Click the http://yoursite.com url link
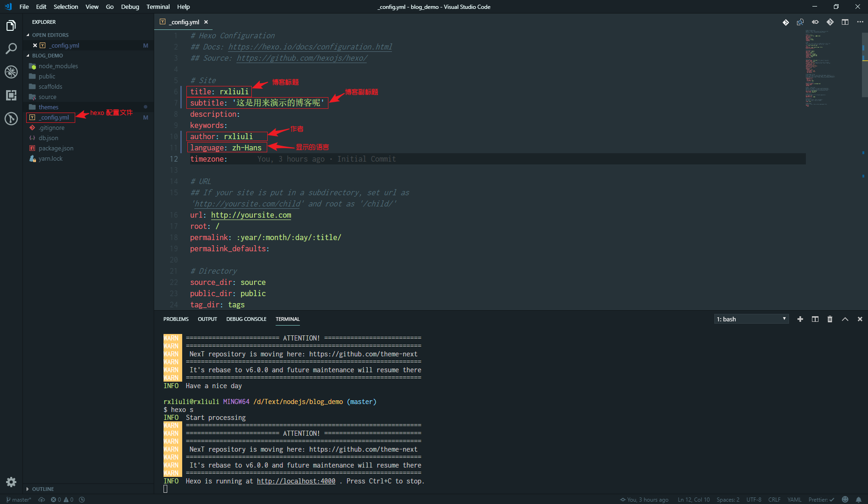 (x=251, y=215)
